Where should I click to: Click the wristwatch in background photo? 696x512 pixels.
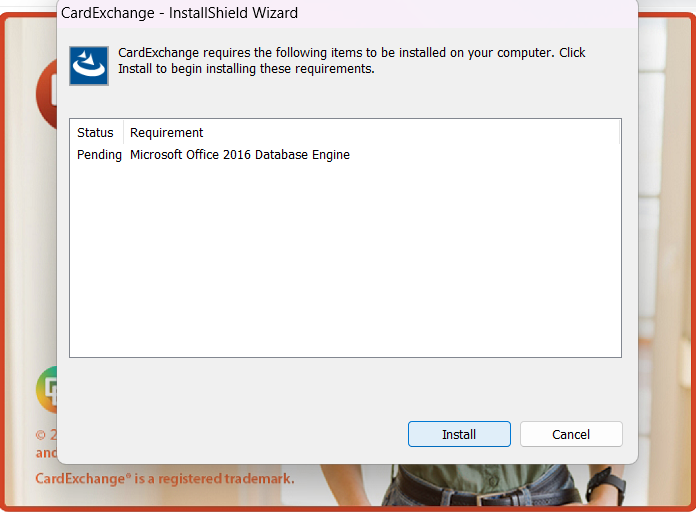[606, 487]
